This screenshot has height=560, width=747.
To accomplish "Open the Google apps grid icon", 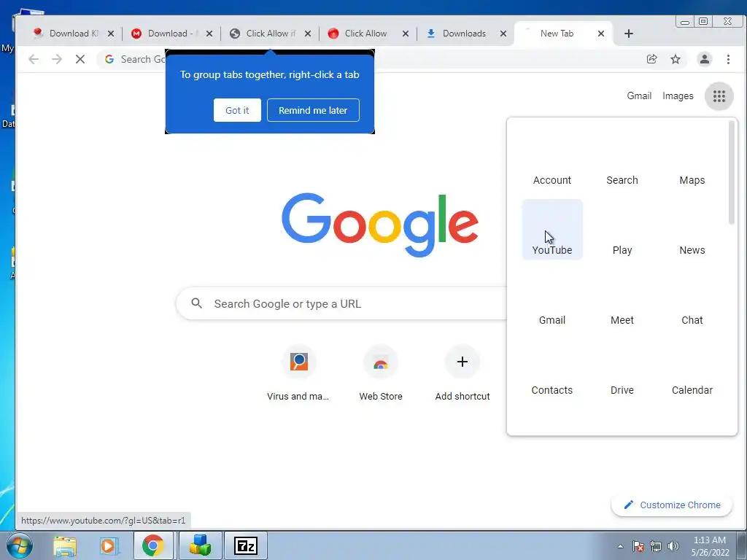I will [719, 96].
